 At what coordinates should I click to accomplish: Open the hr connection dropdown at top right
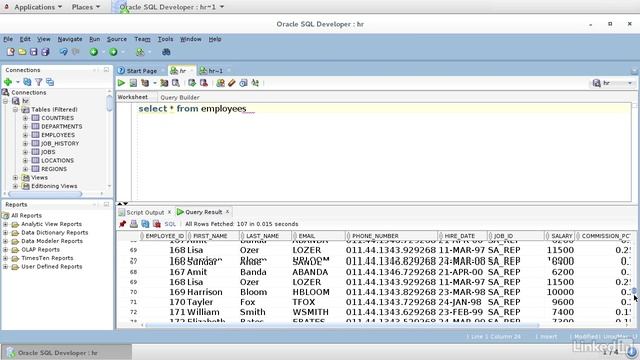coord(630,83)
